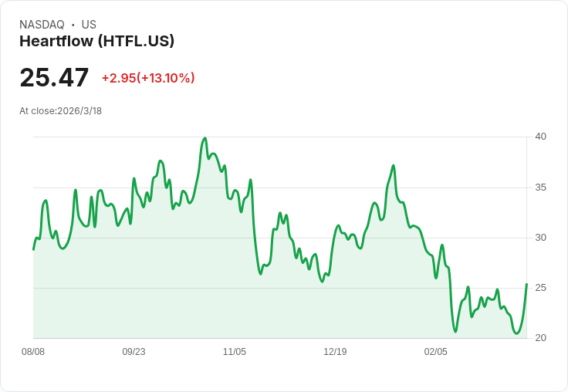Image resolution: width=568 pixels, height=392 pixels.
Task: Click the 09/23 date marker
Action: coord(134,352)
